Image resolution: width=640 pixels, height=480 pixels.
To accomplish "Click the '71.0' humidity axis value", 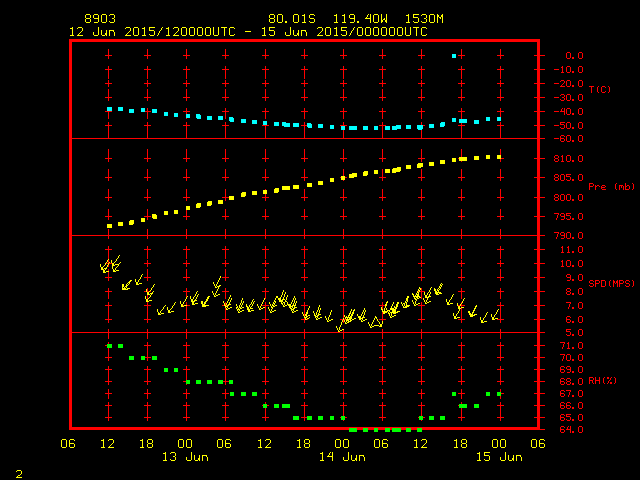I will click(x=571, y=346).
